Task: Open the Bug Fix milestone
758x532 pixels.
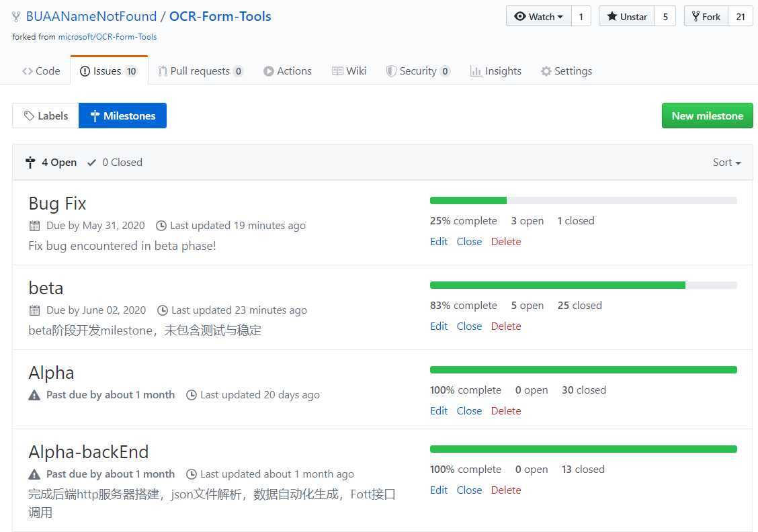Action: tap(58, 204)
